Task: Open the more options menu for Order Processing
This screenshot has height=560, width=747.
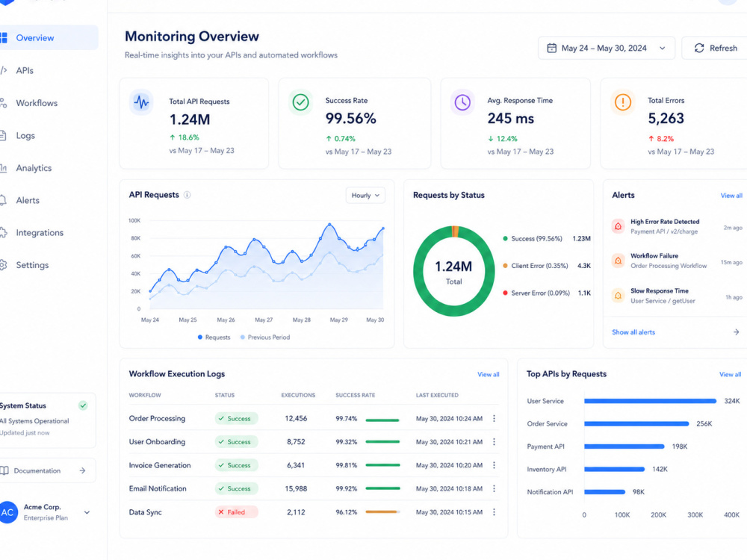Action: 494,419
